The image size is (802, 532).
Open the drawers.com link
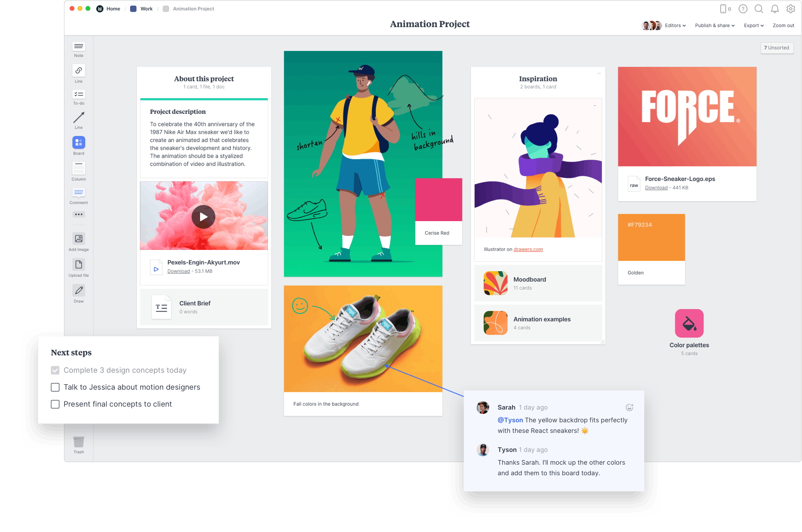(528, 249)
